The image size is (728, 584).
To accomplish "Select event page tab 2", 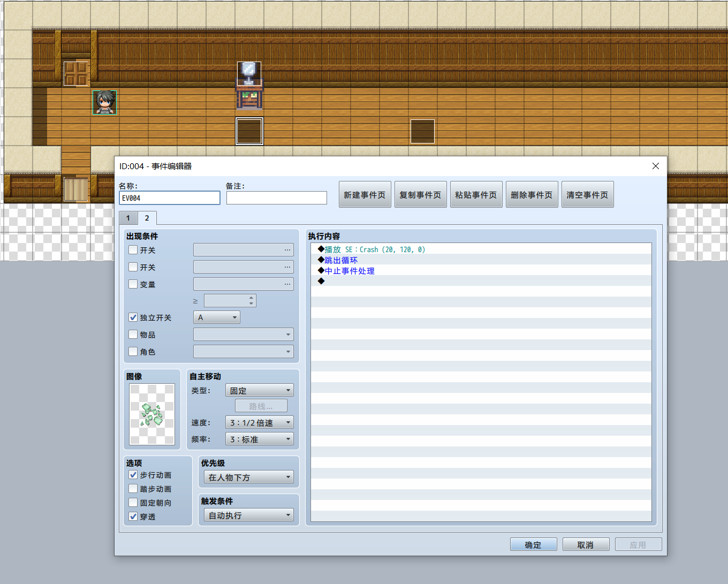I will point(147,218).
